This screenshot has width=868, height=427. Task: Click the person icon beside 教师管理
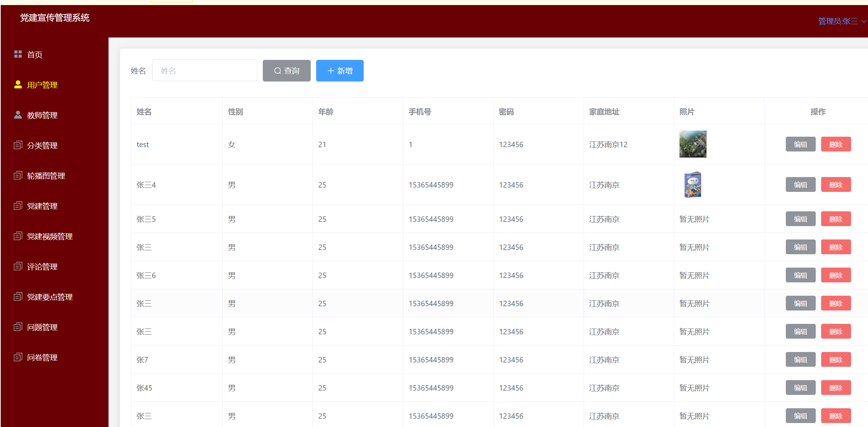18,115
